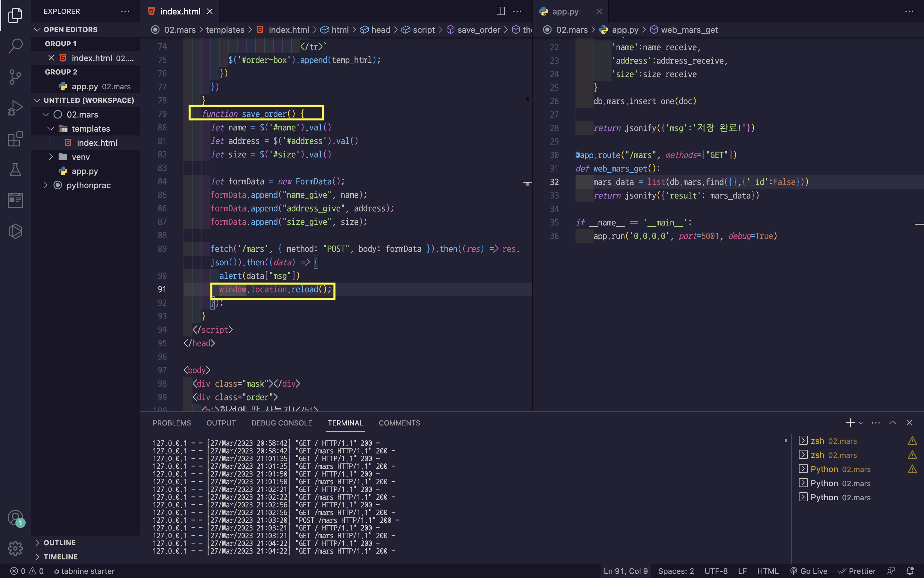Click tabnine starter in status bar
The image size is (924, 578).
point(84,571)
